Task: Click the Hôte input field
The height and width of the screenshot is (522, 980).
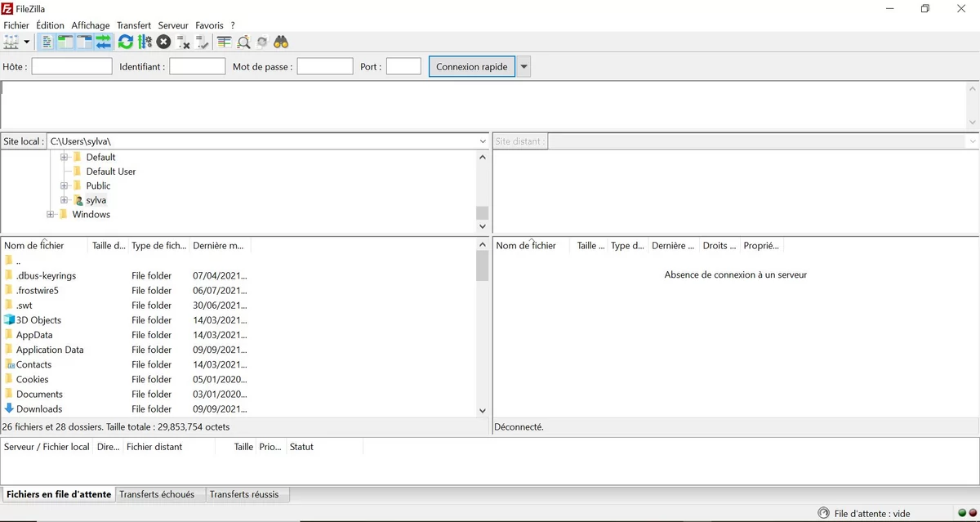Action: tap(72, 66)
